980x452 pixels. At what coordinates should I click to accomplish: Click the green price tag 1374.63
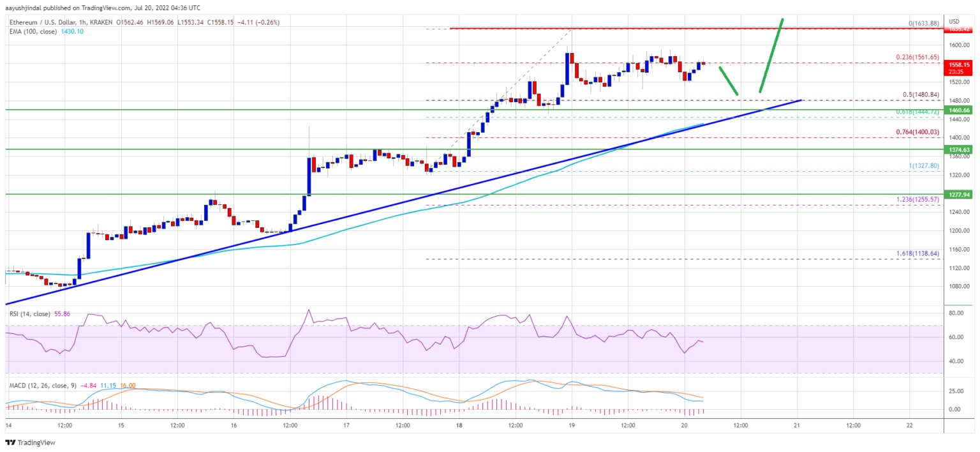click(958, 149)
